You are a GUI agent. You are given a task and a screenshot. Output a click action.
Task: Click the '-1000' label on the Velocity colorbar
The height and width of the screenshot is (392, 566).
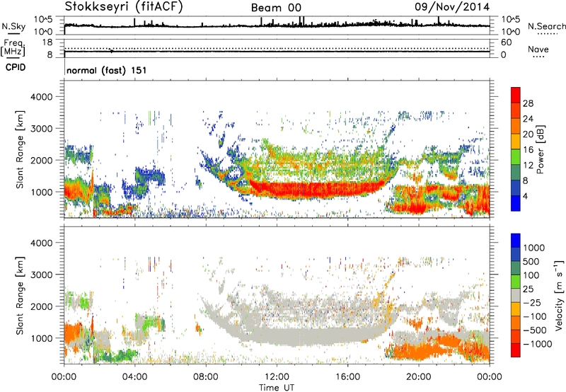click(537, 344)
